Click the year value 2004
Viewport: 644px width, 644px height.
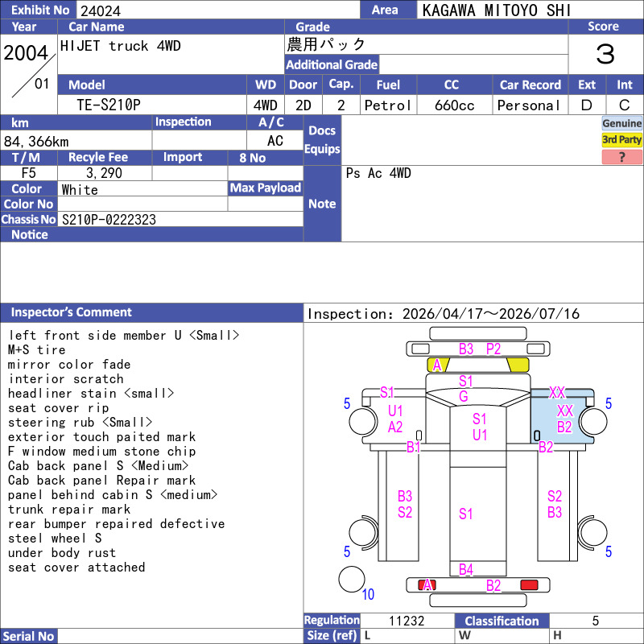26,52
